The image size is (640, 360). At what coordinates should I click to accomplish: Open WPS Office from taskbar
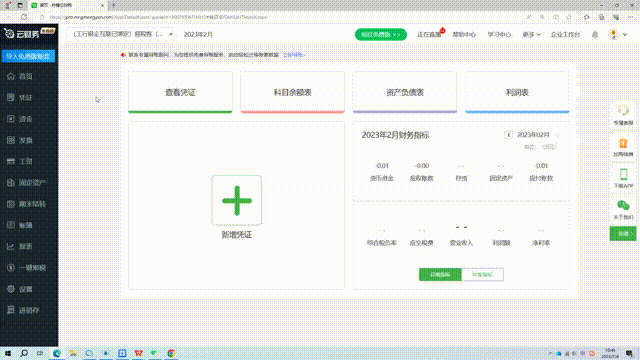coord(138,353)
